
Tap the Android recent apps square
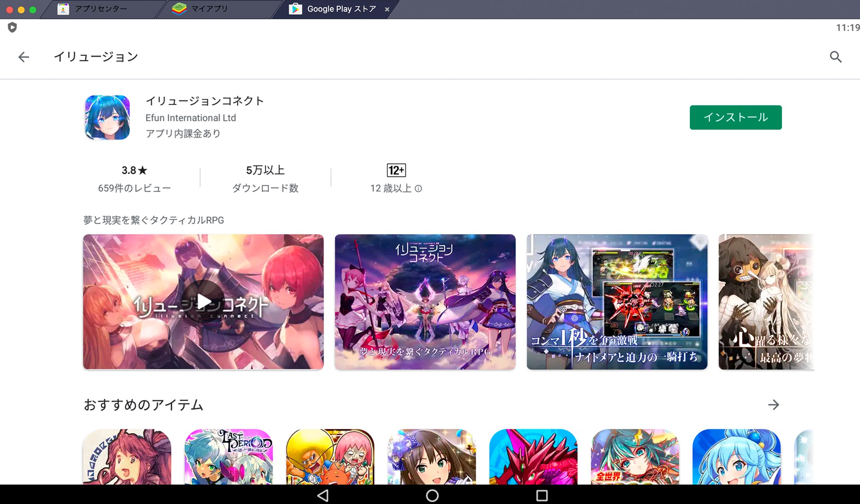tap(542, 495)
